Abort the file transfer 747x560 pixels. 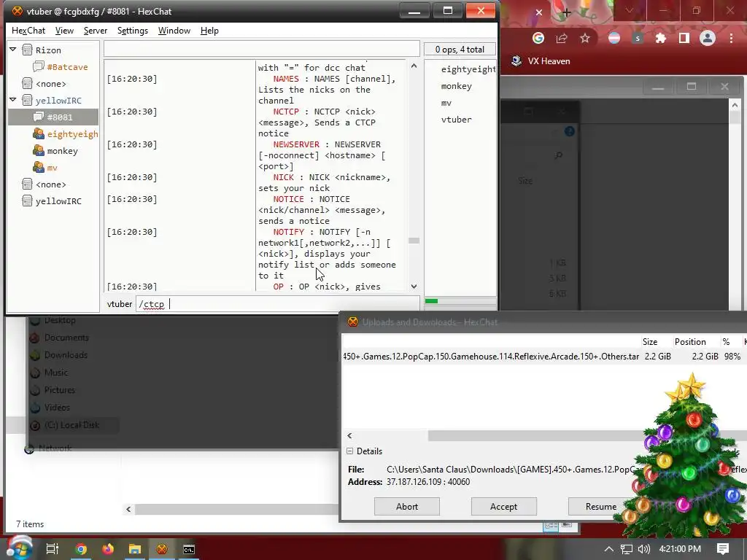407,507
